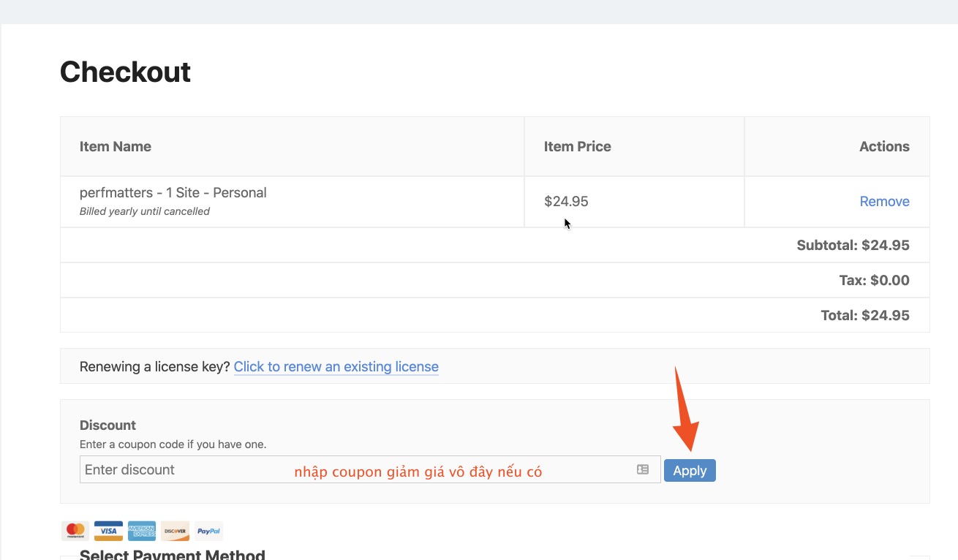Click the Actions column header
Screen dimensions: 958x560
(x=884, y=147)
